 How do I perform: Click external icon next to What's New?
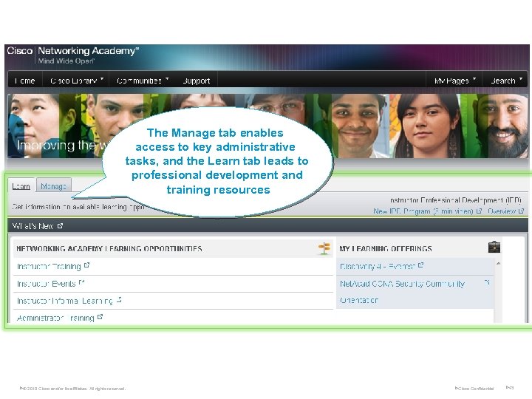click(60, 225)
